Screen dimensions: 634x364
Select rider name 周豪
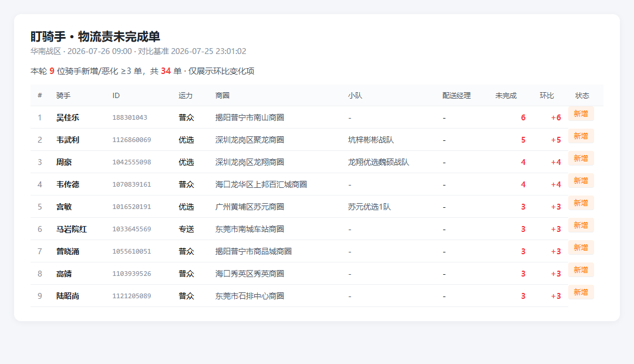point(64,162)
